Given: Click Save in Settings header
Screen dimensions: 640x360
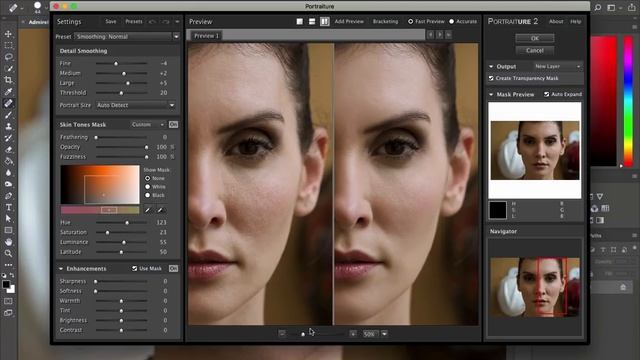Looking at the screenshot, I should coord(111,21).
